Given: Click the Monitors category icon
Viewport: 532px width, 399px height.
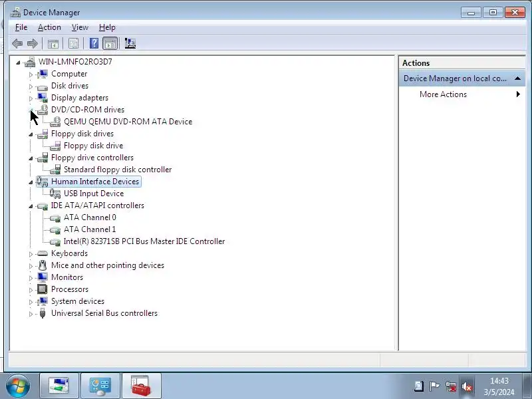Looking at the screenshot, I should tap(43, 277).
